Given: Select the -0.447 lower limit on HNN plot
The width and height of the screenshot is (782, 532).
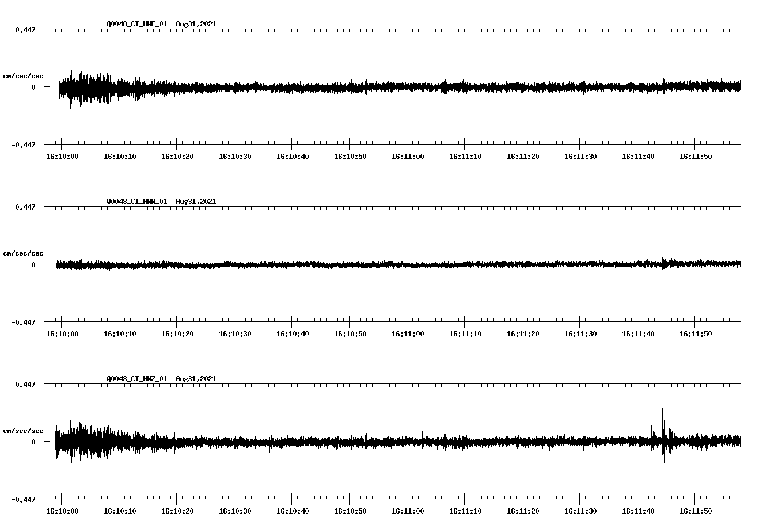Looking at the screenshot, I should (x=23, y=322).
